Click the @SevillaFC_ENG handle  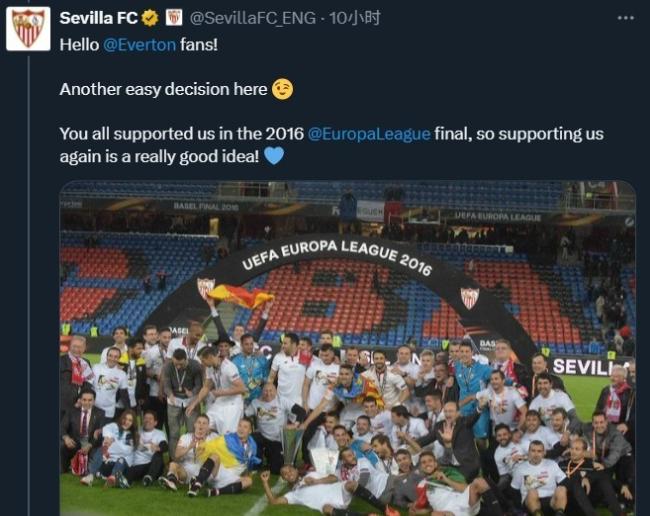point(252,18)
